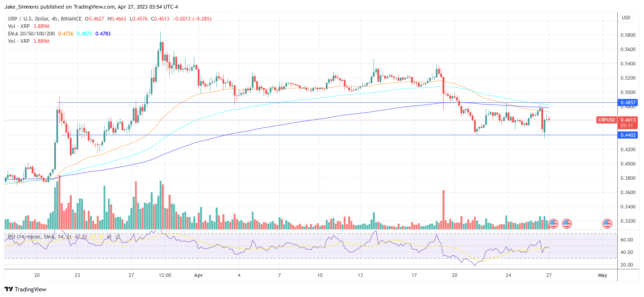The width and height of the screenshot is (644, 297).
Task: Click the current price label 0.4613
Action: point(628,120)
